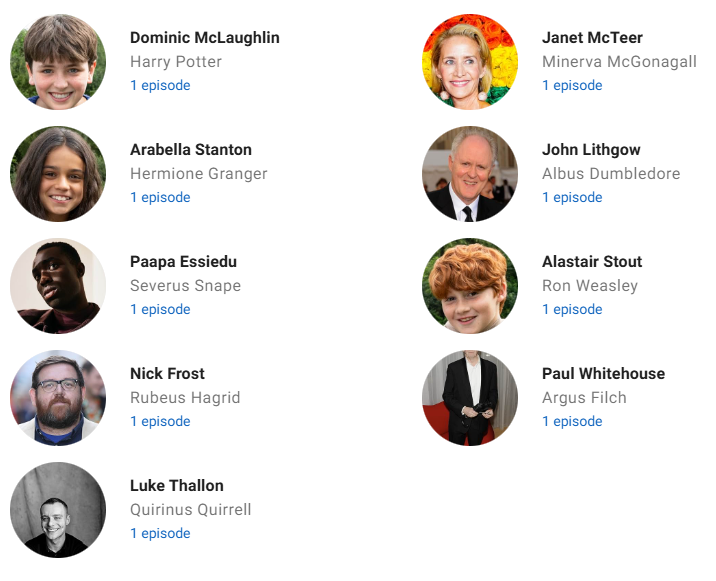Click the photo beside the Janet McTeer listing
Viewport: 716px width, 581px height.
coord(470,62)
